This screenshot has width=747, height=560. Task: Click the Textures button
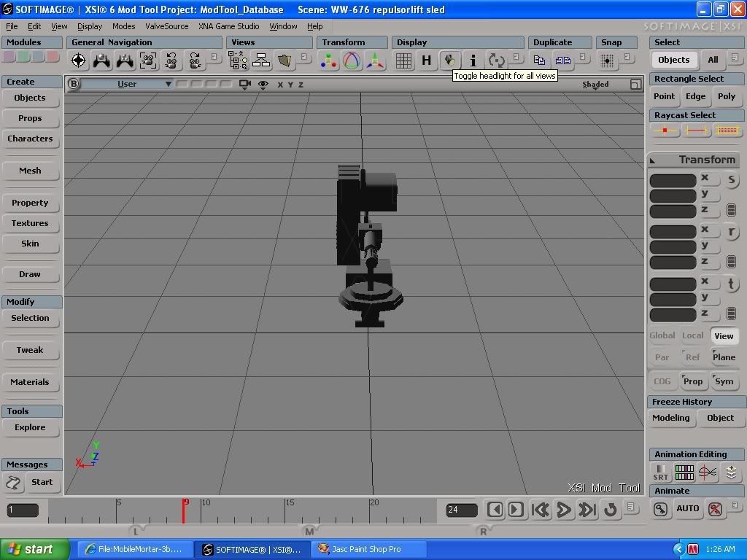click(x=30, y=223)
